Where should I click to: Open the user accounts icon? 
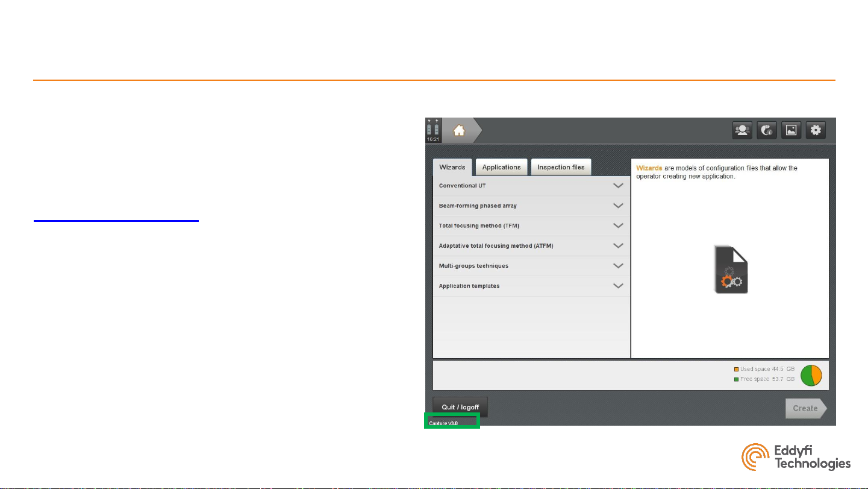[x=742, y=130]
